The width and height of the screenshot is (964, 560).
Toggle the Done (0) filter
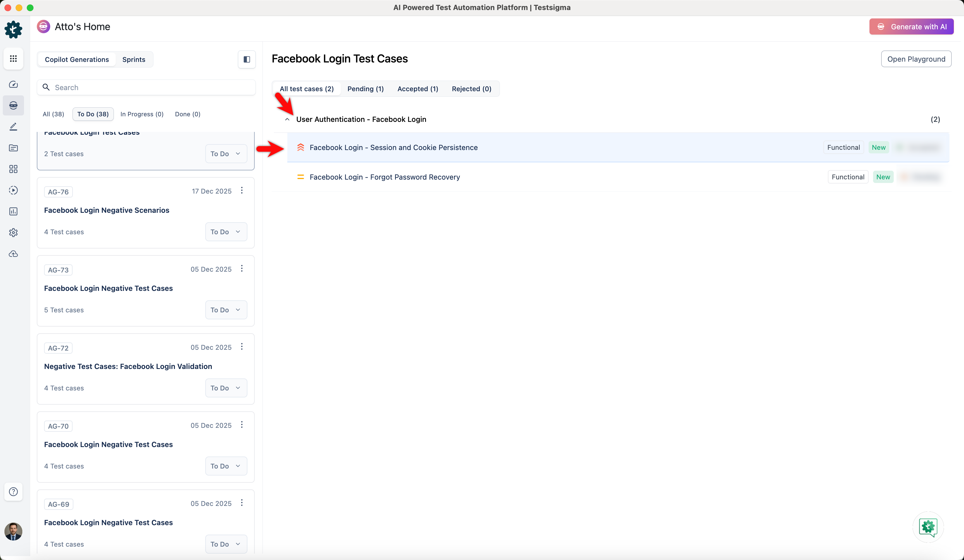pyautogui.click(x=187, y=114)
